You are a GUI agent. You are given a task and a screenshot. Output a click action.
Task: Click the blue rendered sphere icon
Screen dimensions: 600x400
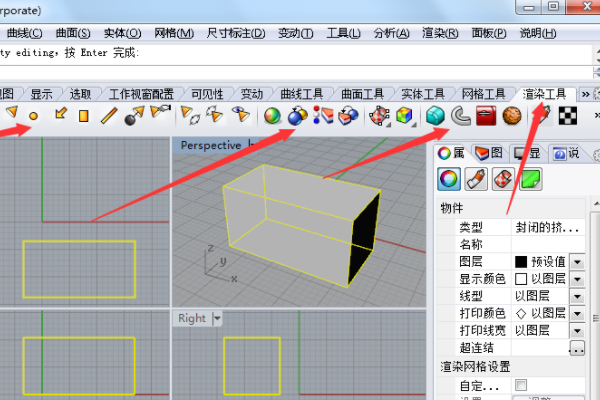(297, 116)
